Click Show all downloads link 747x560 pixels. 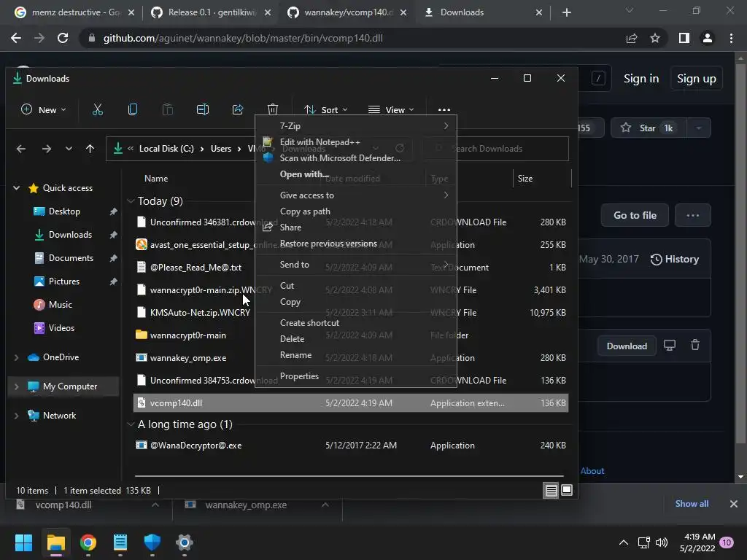(x=692, y=504)
